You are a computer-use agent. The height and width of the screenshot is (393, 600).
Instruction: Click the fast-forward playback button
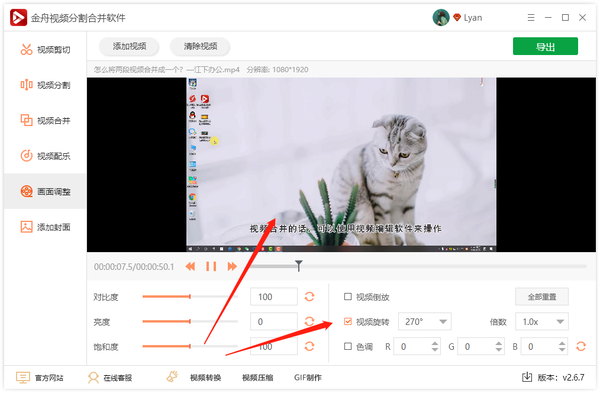(x=232, y=266)
